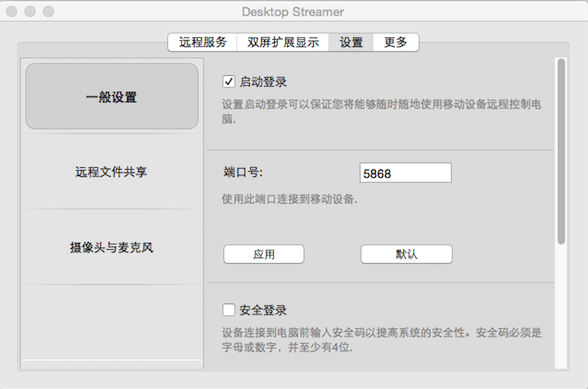Minimize the Desktop Streamer window
The height and width of the screenshot is (389, 588).
(x=30, y=11)
